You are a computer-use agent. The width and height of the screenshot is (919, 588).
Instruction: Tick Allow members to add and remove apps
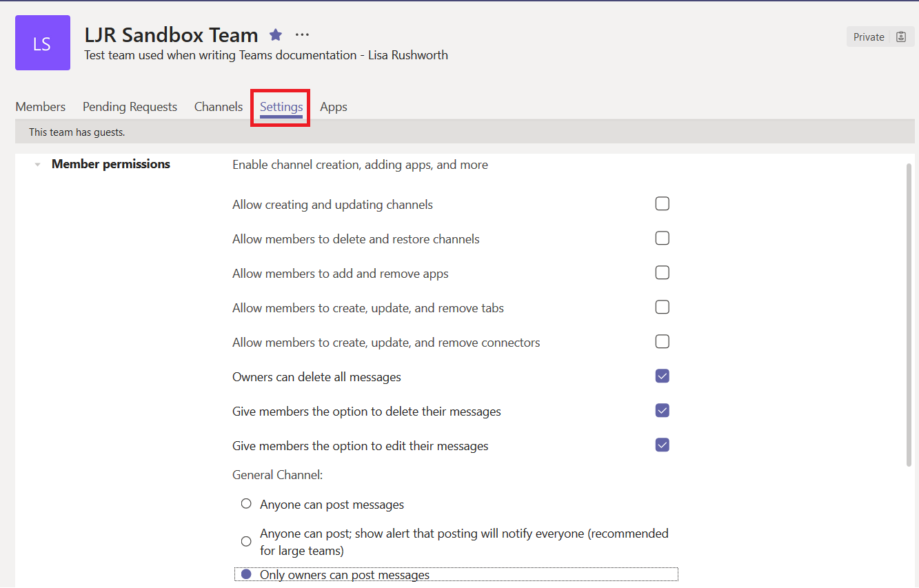click(x=663, y=273)
